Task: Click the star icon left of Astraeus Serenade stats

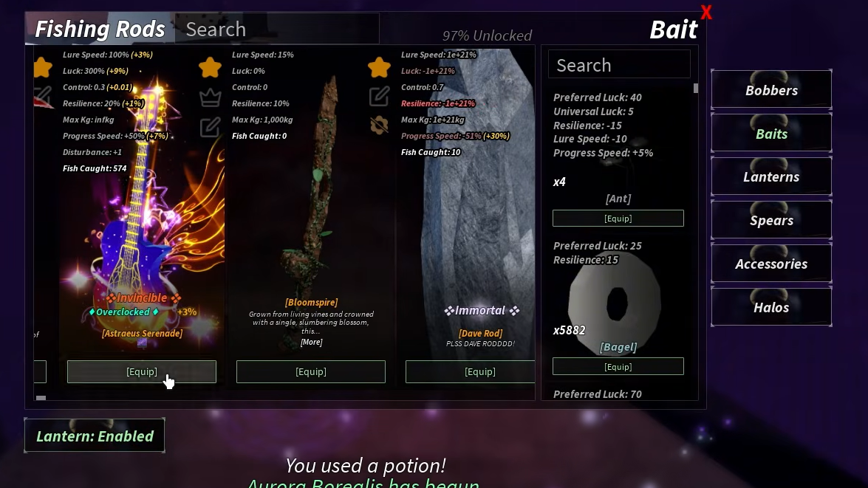Action: pyautogui.click(x=43, y=67)
